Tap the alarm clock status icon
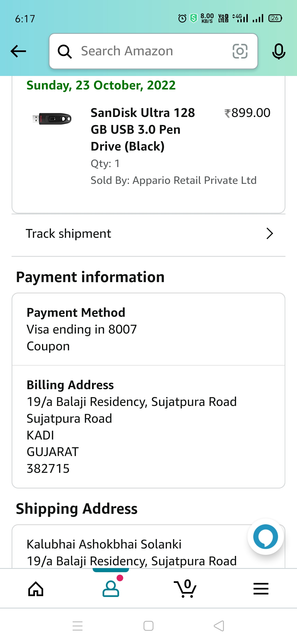 [x=182, y=18]
